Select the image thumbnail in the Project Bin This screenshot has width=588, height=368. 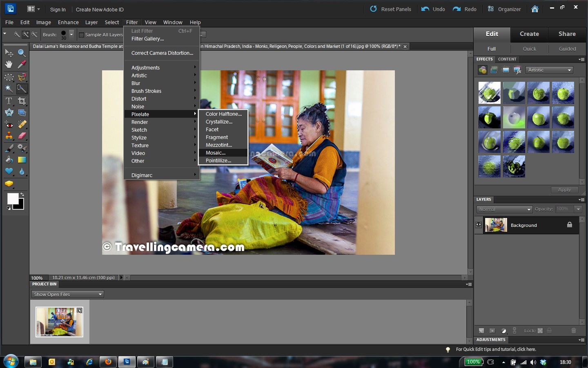point(60,322)
